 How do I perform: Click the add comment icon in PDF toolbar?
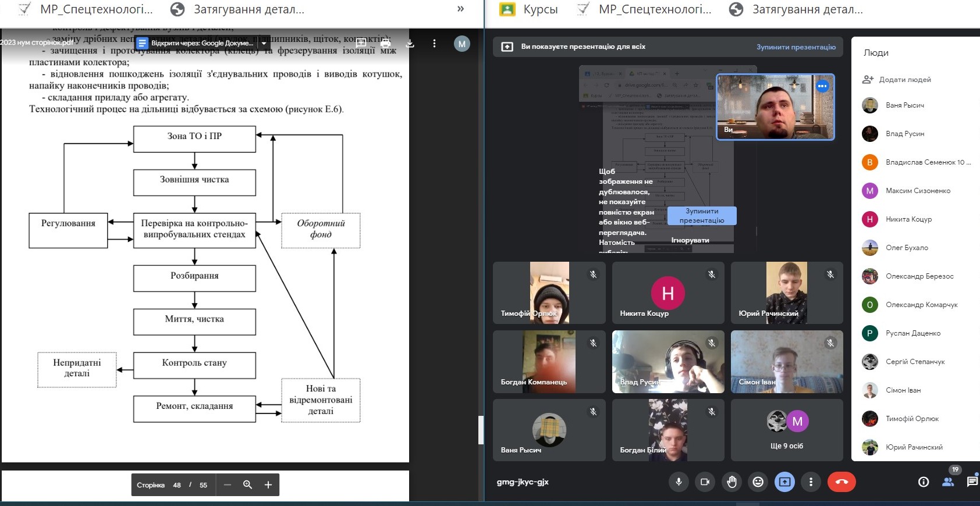click(361, 43)
